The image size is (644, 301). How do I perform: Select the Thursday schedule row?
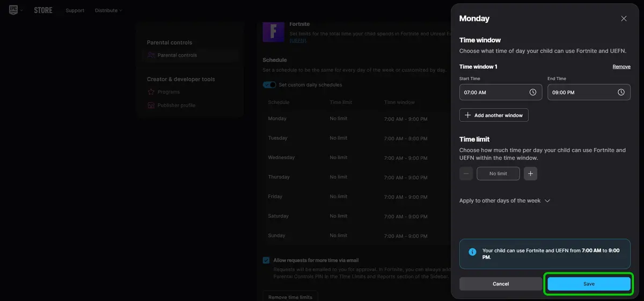(x=357, y=177)
